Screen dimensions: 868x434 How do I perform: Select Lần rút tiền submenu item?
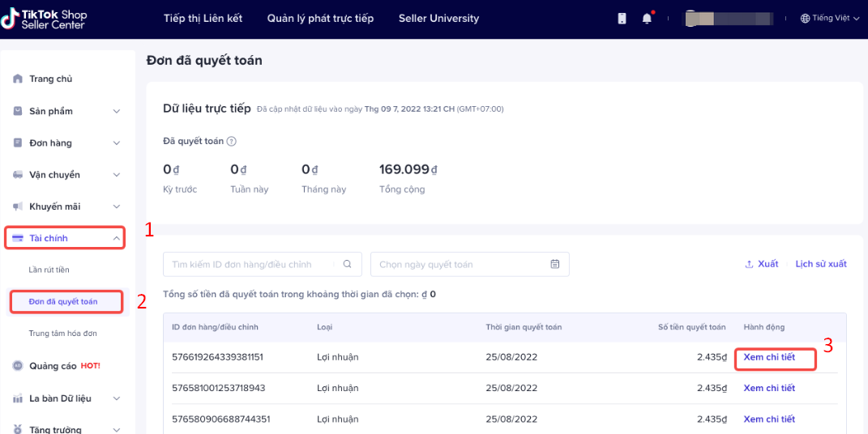(49, 270)
